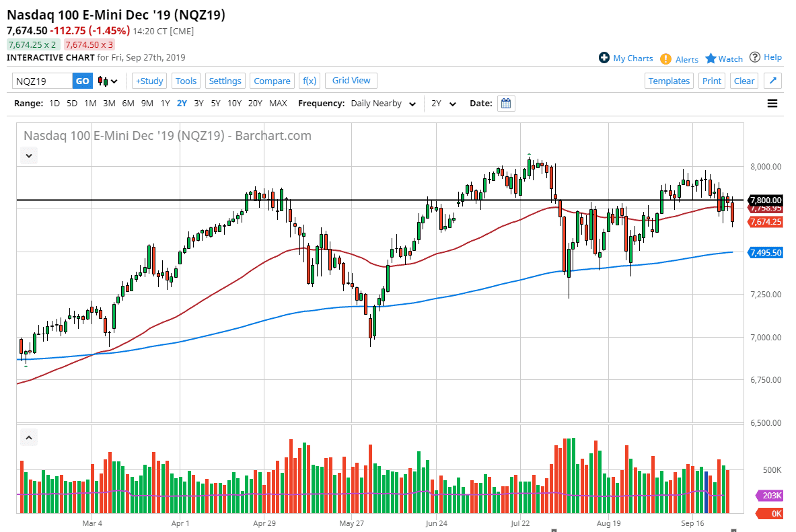Open the Templates panel
796x532 pixels.
[669, 81]
